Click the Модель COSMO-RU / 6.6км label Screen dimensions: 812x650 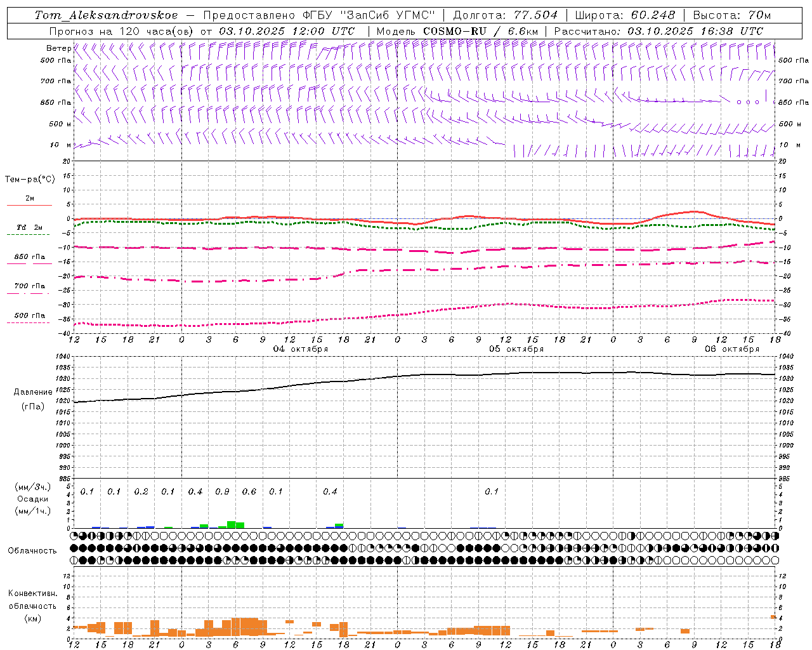click(x=457, y=31)
